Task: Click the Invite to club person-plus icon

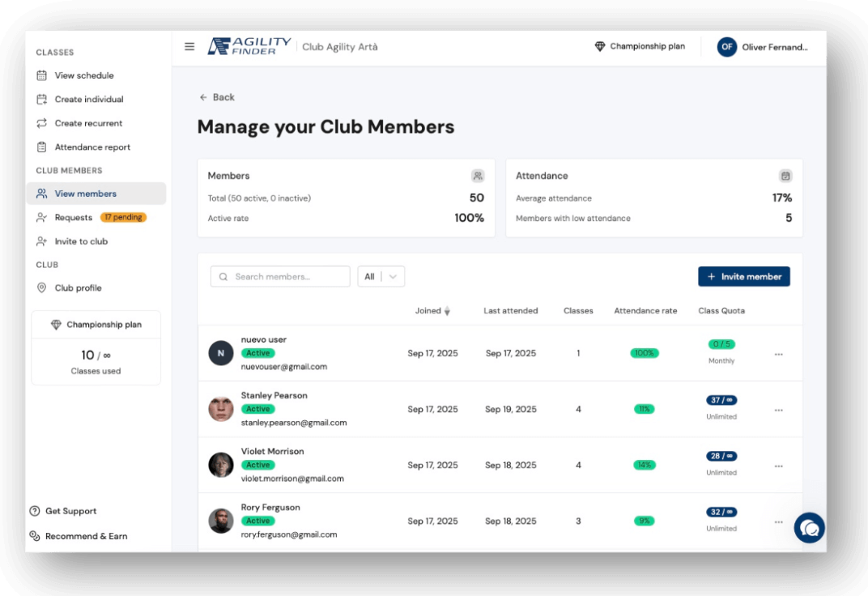Action: click(41, 241)
